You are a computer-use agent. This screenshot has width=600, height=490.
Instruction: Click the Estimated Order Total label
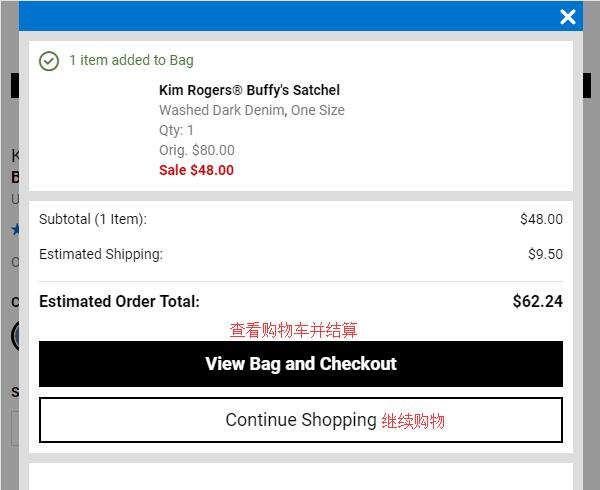[119, 301]
